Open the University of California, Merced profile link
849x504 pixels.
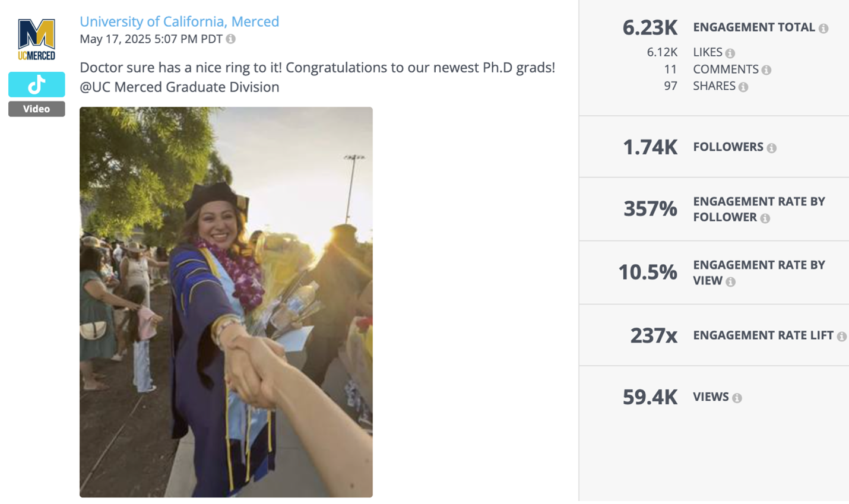(x=179, y=21)
